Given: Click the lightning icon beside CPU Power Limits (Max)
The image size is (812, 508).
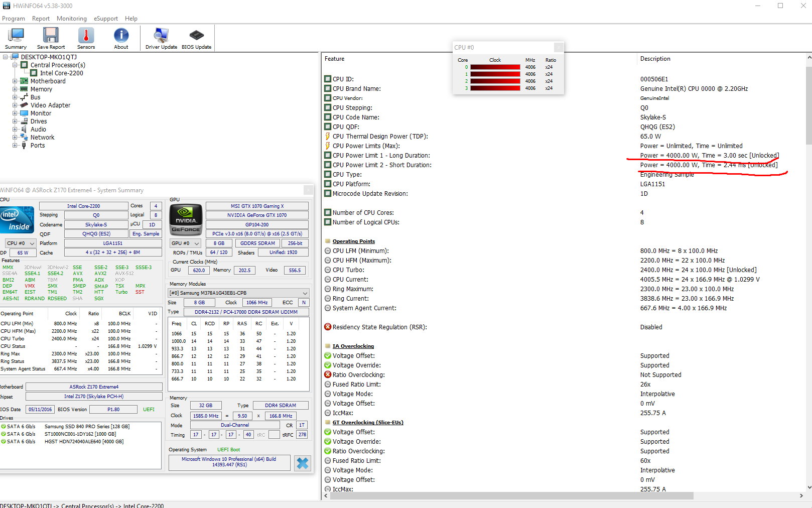Looking at the screenshot, I should point(328,146).
